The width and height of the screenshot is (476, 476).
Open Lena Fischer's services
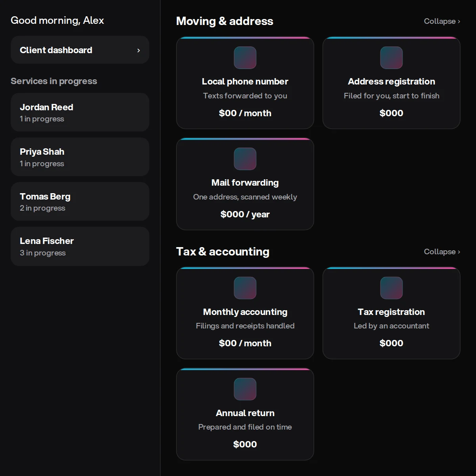[80, 246]
